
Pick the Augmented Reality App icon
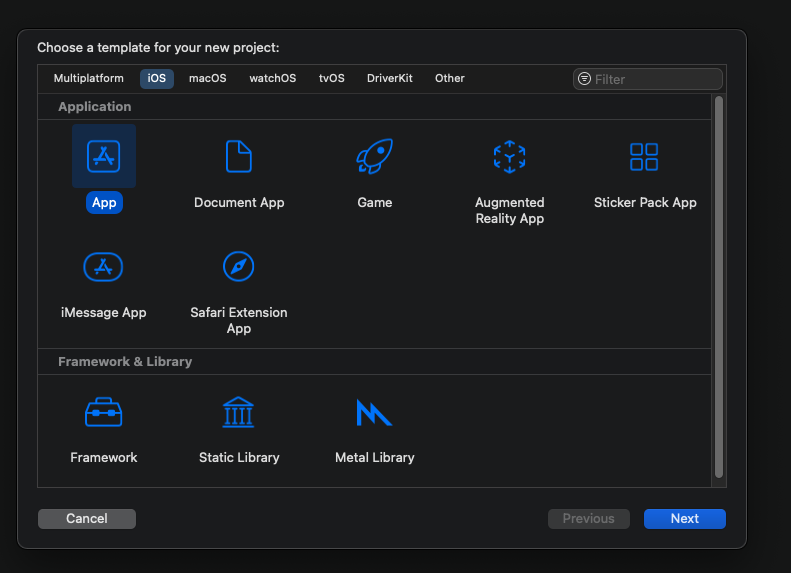click(510, 157)
